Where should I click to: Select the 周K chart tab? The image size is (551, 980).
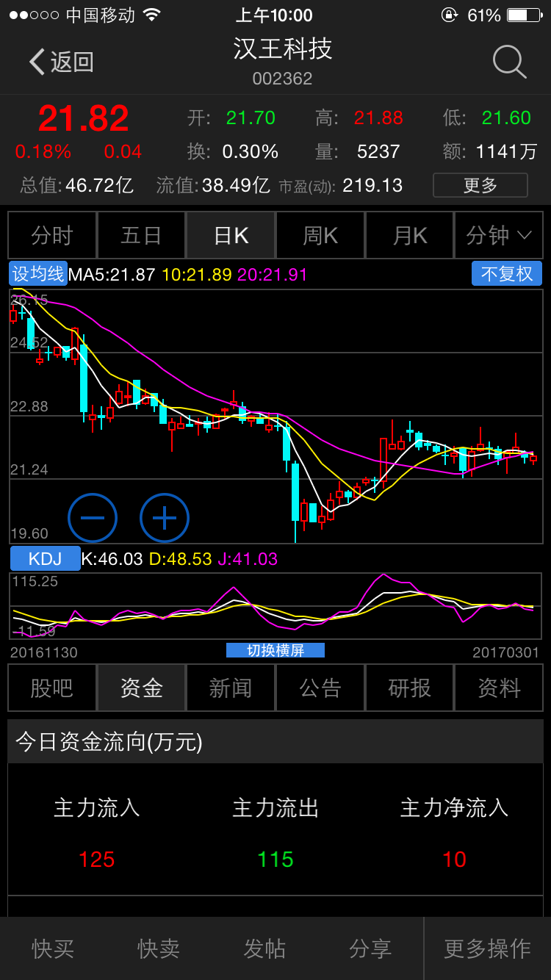tap(320, 236)
